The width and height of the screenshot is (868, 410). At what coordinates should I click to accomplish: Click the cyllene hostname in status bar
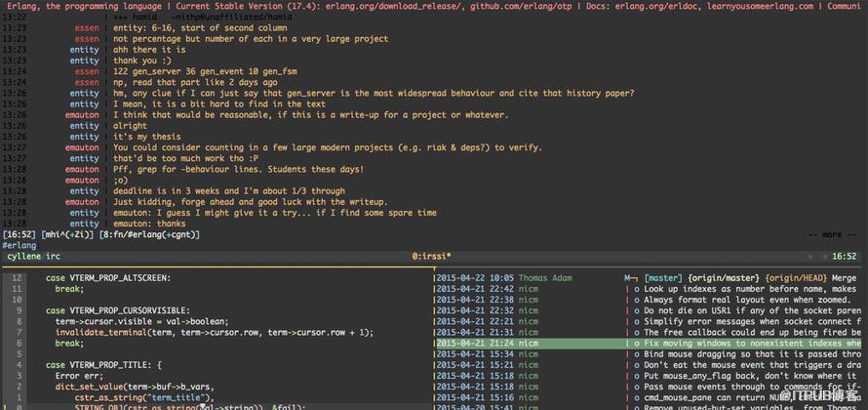point(24,257)
